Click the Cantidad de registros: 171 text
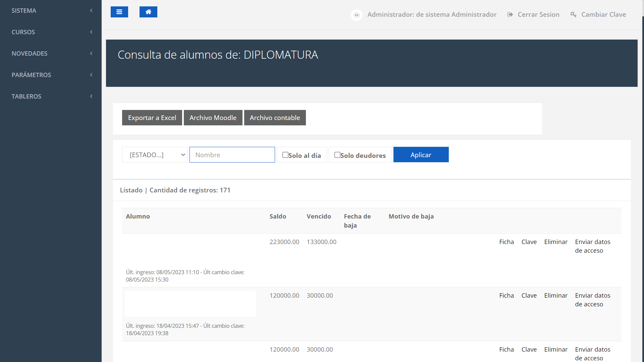 pos(190,190)
